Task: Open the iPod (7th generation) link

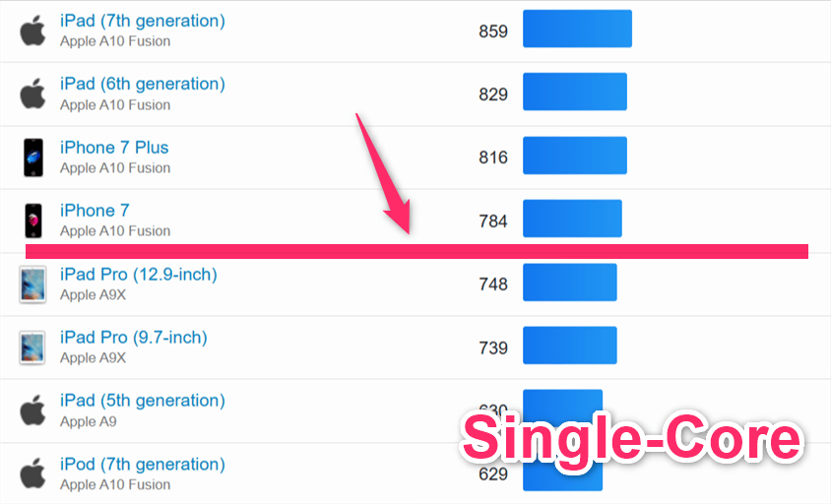Action: (x=142, y=464)
